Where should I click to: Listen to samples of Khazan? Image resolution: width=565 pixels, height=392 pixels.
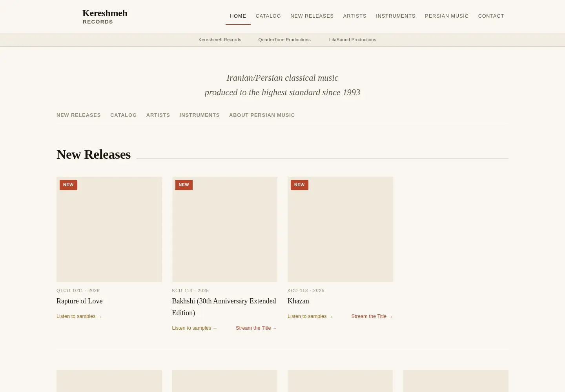tap(310, 316)
